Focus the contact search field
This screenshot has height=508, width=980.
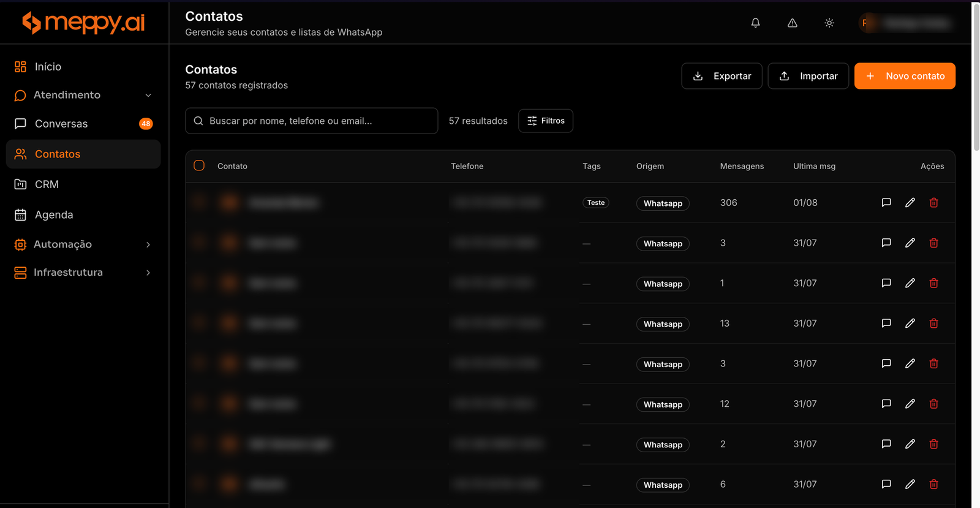312,121
